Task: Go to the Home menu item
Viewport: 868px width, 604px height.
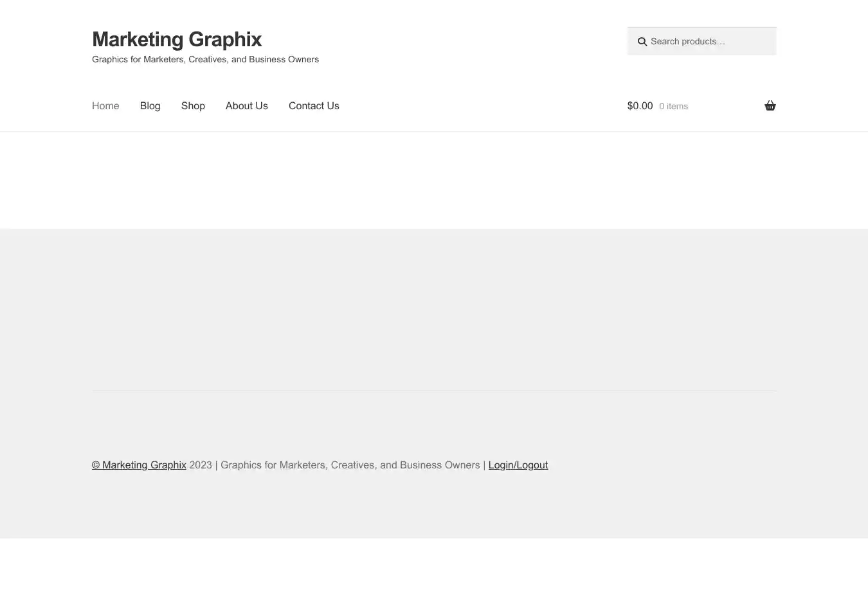Action: click(105, 106)
